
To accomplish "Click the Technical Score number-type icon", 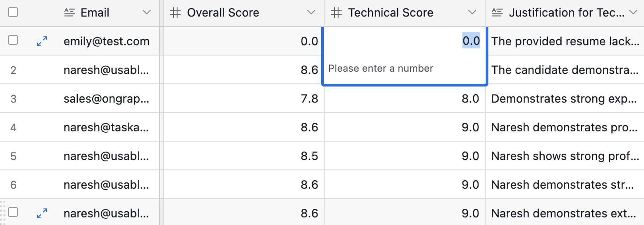I will 336,13.
